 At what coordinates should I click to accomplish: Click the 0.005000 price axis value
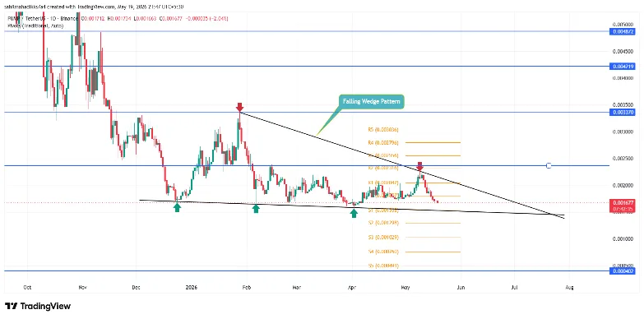click(622, 24)
